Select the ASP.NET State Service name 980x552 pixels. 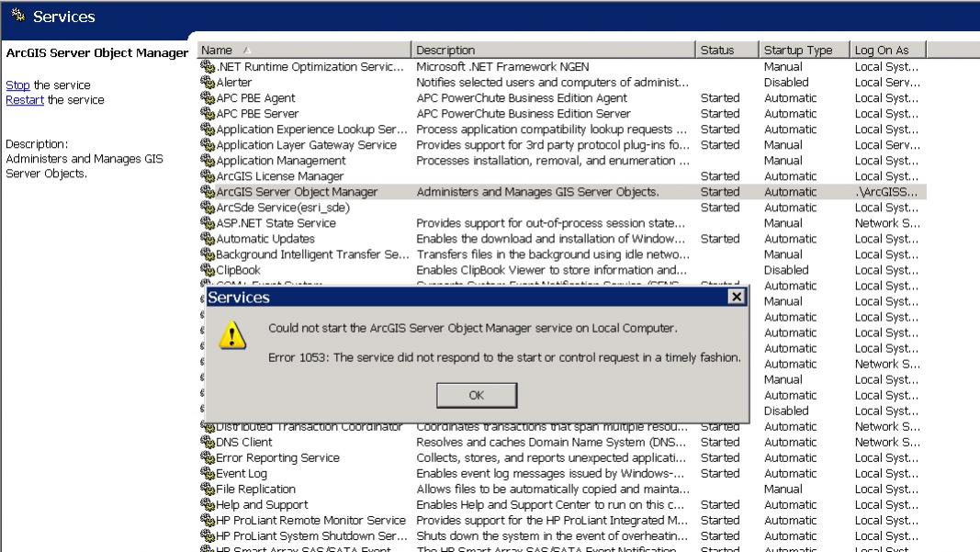tap(276, 223)
